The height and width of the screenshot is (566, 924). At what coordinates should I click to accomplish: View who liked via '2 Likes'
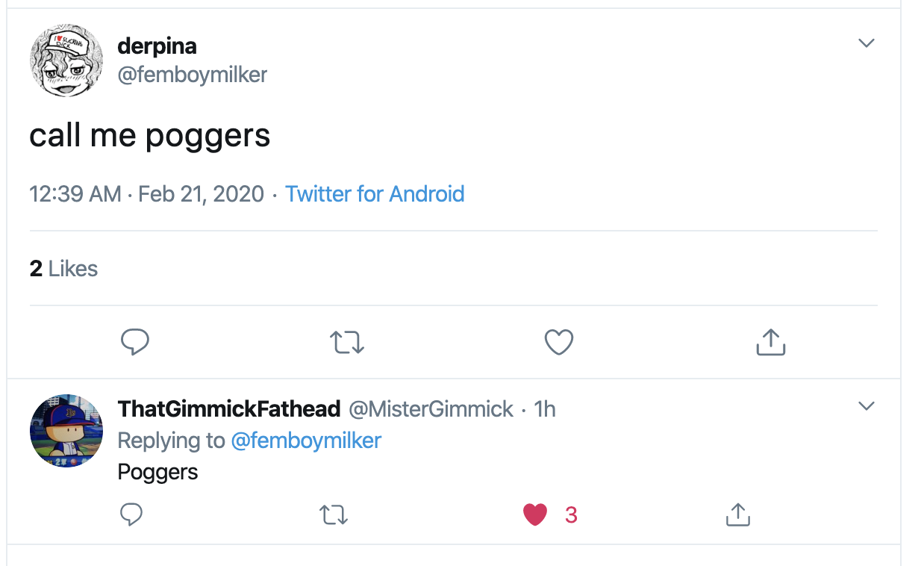point(64,269)
